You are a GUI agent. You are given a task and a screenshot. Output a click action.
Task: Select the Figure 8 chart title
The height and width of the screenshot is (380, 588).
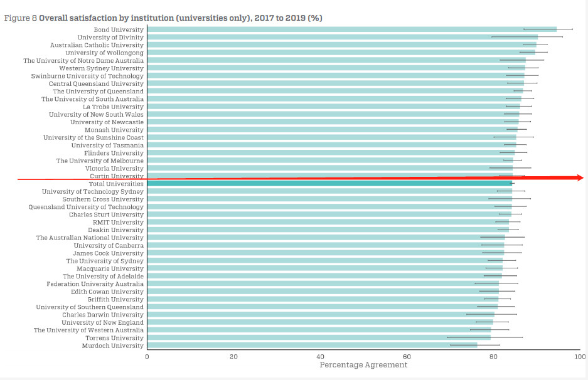pos(163,18)
